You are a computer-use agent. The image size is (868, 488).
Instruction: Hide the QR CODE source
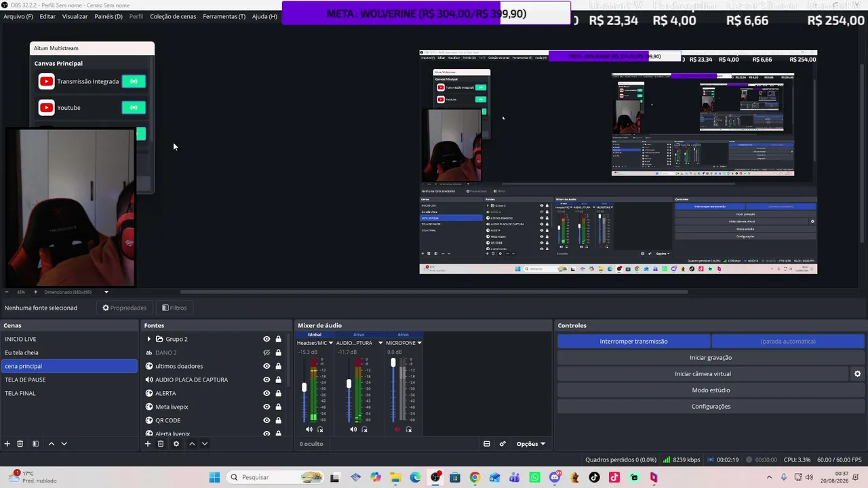coord(267,420)
